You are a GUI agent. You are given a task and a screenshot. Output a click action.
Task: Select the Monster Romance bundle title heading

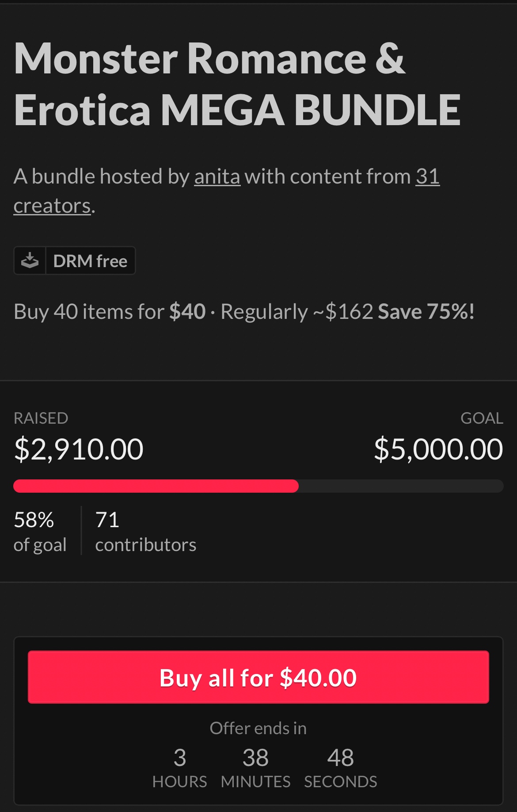coord(237,84)
